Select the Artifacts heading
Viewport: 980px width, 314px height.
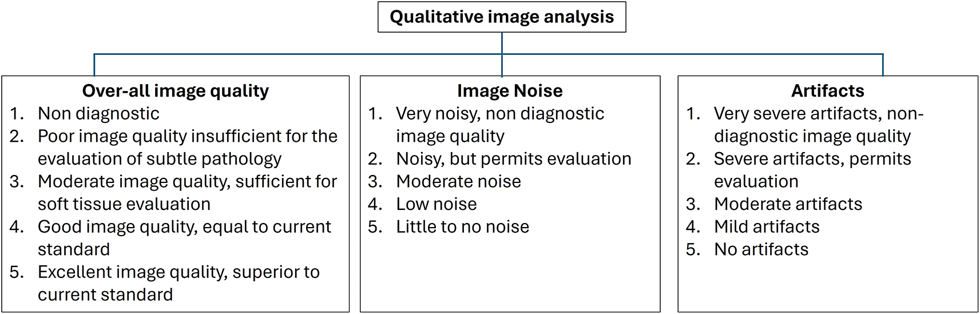coord(828,91)
